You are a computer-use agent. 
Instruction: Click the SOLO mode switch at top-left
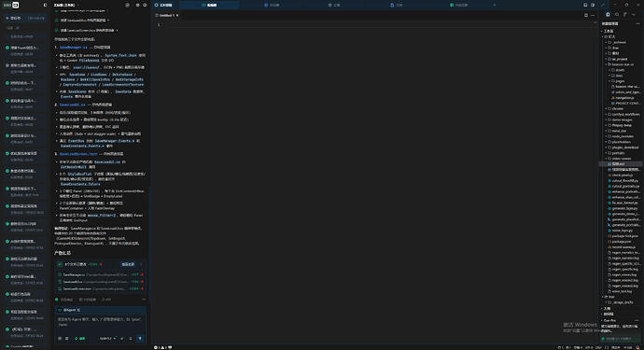11,5
